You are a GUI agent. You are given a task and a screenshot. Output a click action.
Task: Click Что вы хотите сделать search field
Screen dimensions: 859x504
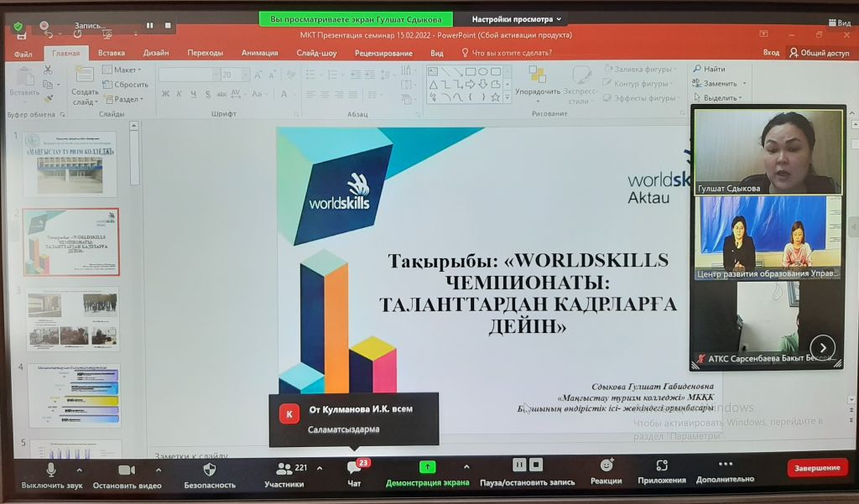pos(507,53)
